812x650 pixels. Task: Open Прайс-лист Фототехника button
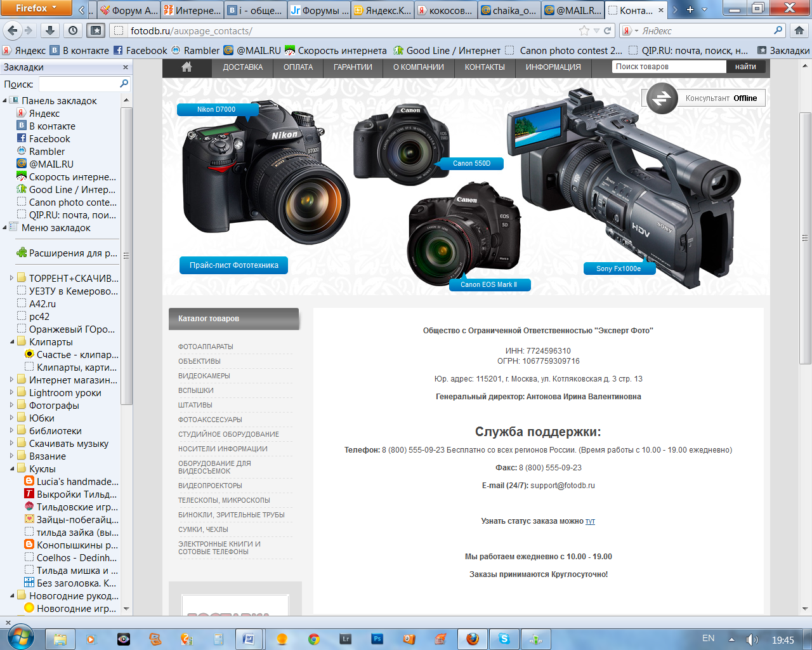click(234, 265)
